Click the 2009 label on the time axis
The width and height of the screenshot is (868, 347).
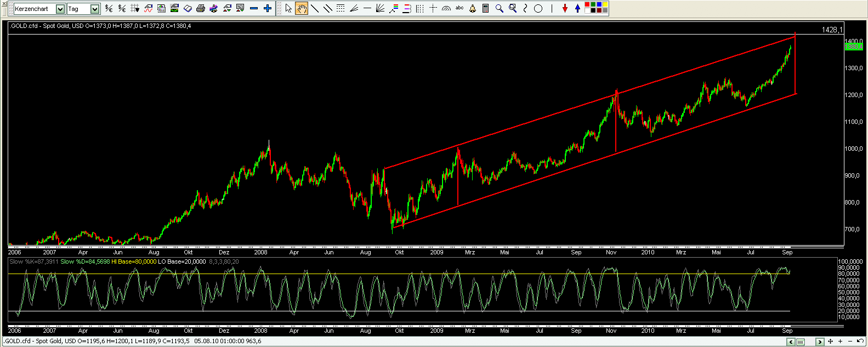[436, 252]
